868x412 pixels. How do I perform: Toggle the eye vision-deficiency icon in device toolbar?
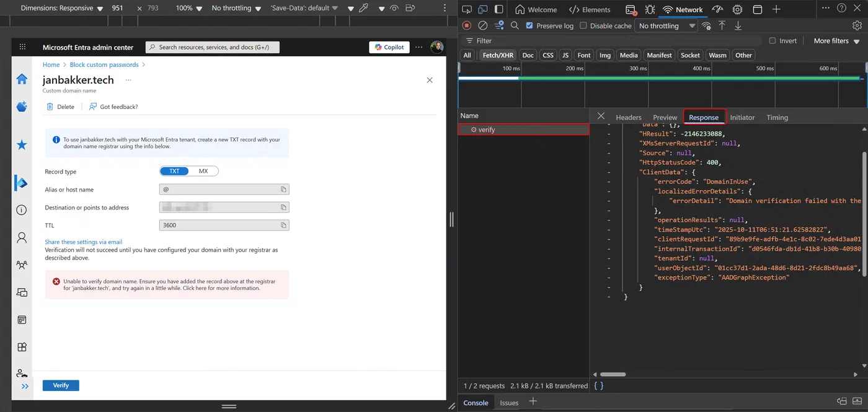pyautogui.click(x=395, y=9)
